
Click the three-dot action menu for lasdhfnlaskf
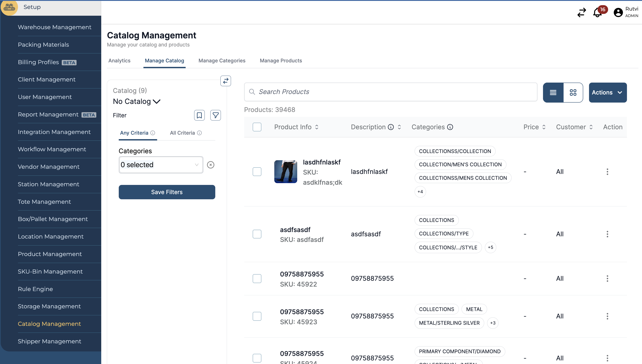pyautogui.click(x=608, y=172)
